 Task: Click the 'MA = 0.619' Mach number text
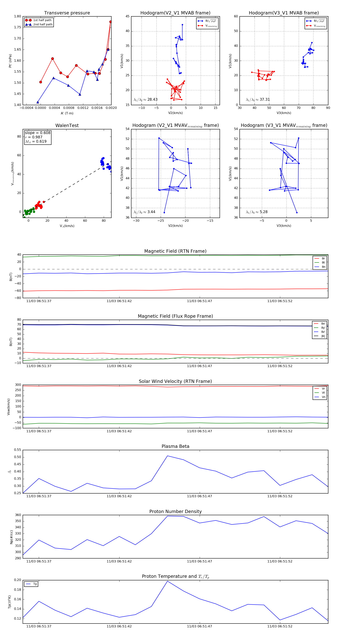36,141
